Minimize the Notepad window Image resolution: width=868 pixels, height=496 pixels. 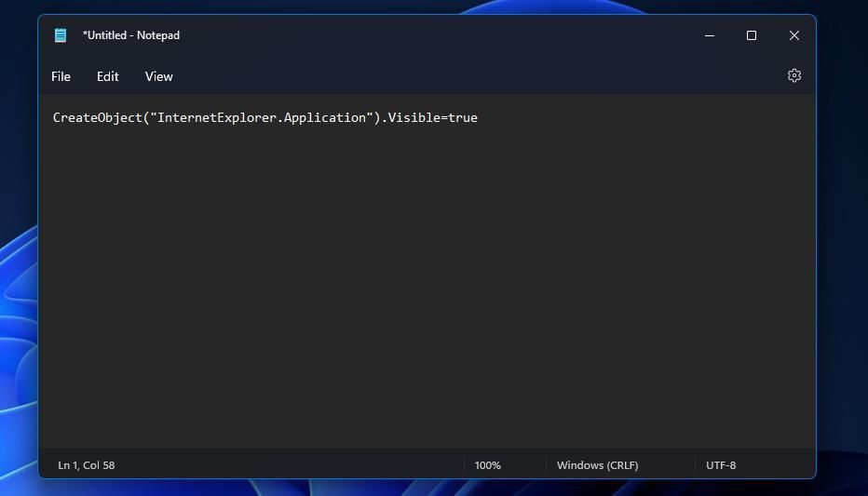tap(709, 35)
